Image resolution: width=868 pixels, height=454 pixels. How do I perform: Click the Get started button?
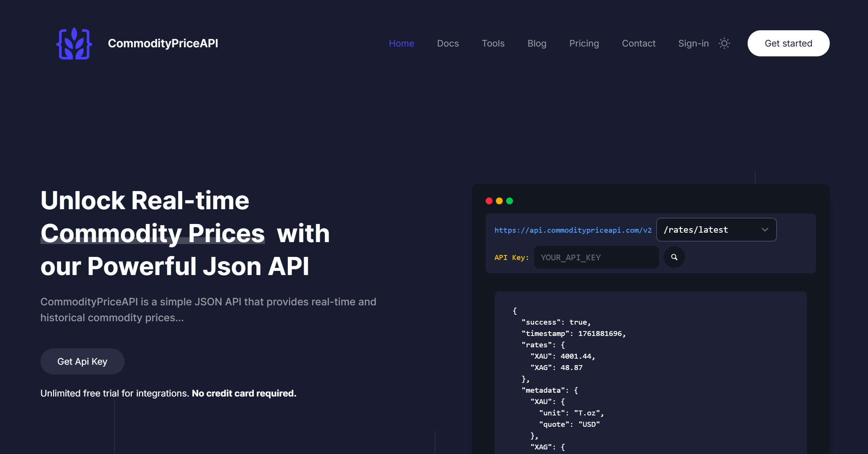click(788, 43)
